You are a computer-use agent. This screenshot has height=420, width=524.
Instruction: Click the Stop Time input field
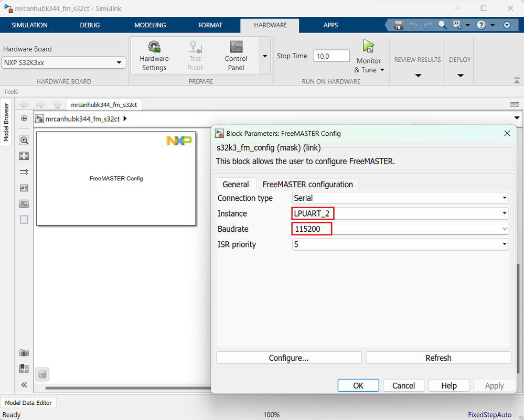[x=331, y=56]
